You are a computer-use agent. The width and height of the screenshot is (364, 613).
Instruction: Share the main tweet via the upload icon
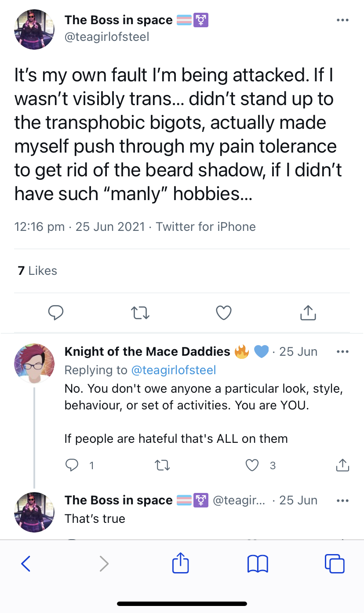pyautogui.click(x=308, y=312)
